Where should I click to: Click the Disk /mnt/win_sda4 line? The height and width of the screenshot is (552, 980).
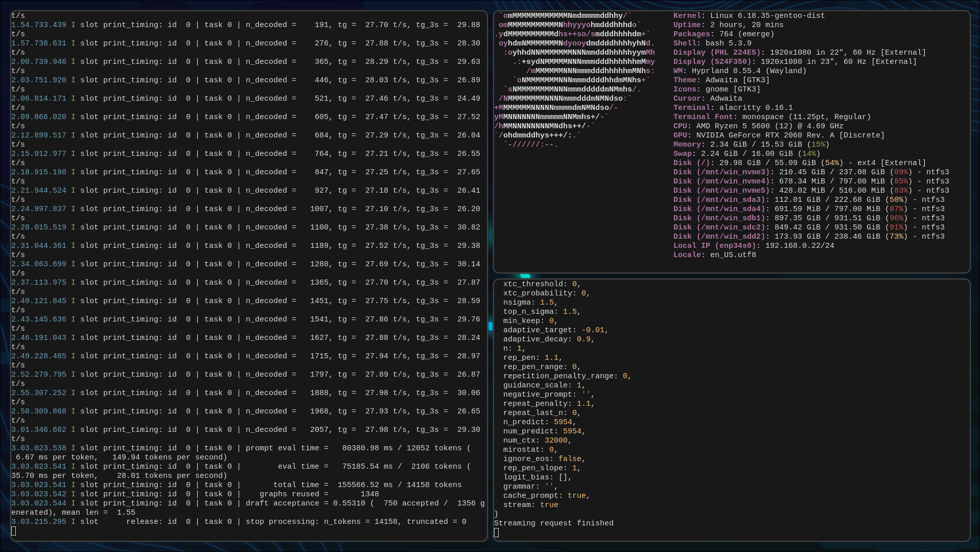[x=809, y=209]
